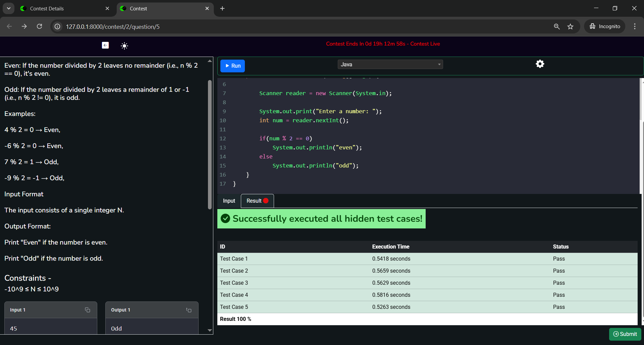Viewport: 644px width, 345px height.
Task: Submit the solution
Action: pyautogui.click(x=625, y=334)
